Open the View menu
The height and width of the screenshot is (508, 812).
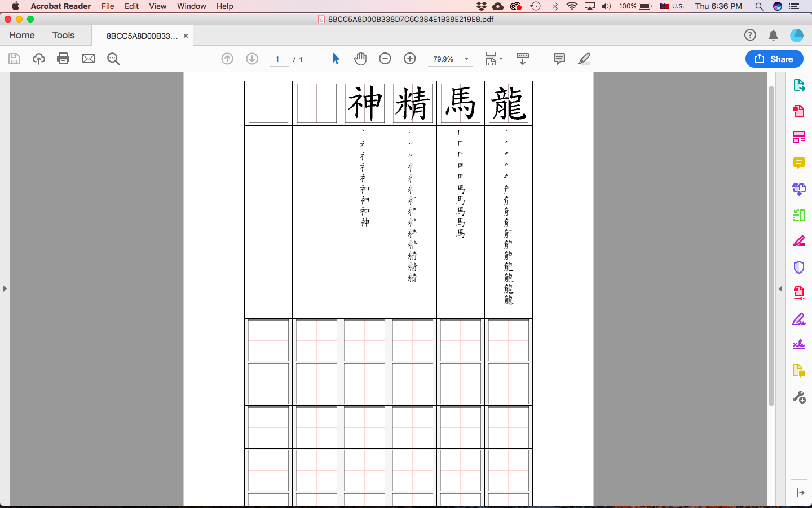pos(157,6)
